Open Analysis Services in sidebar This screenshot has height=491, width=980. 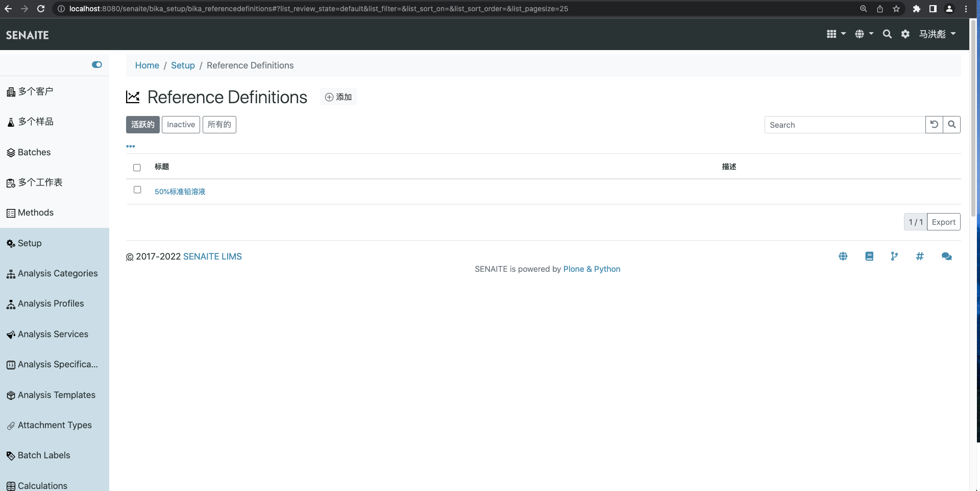(47, 334)
